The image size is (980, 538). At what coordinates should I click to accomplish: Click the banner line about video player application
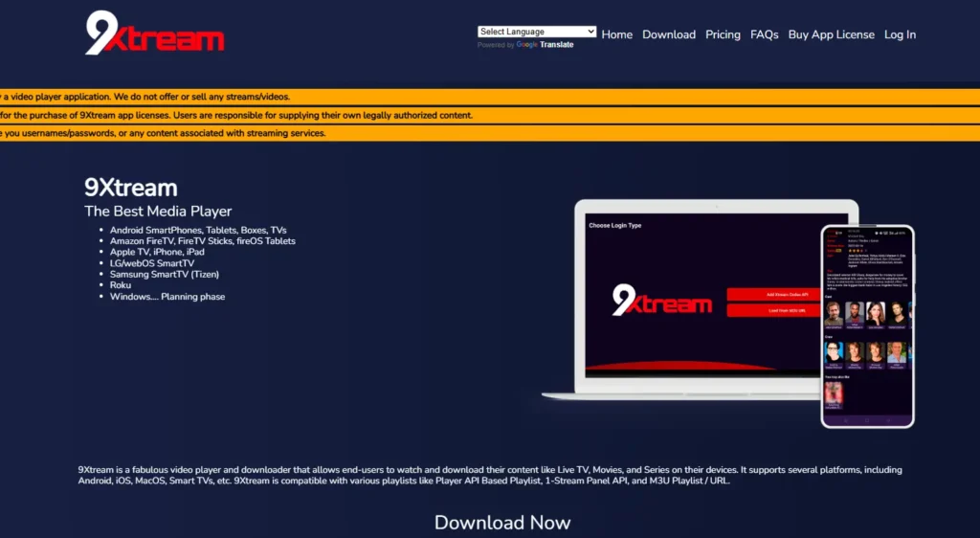(490, 97)
